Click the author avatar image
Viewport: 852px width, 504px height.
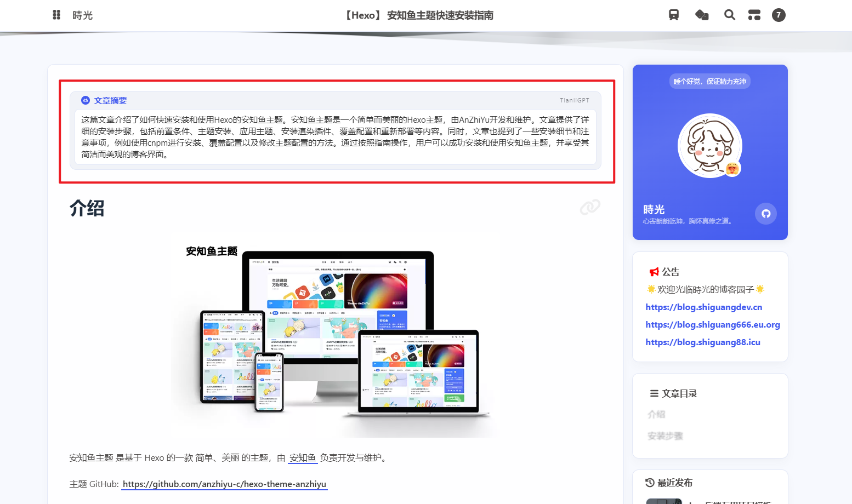(x=710, y=146)
